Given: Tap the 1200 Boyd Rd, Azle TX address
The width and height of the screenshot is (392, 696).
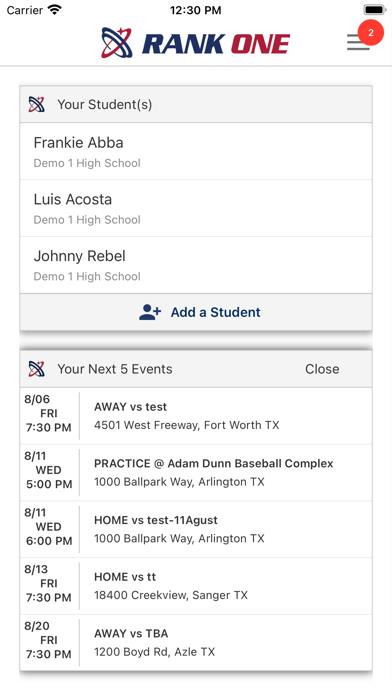Looking at the screenshot, I should (x=154, y=652).
